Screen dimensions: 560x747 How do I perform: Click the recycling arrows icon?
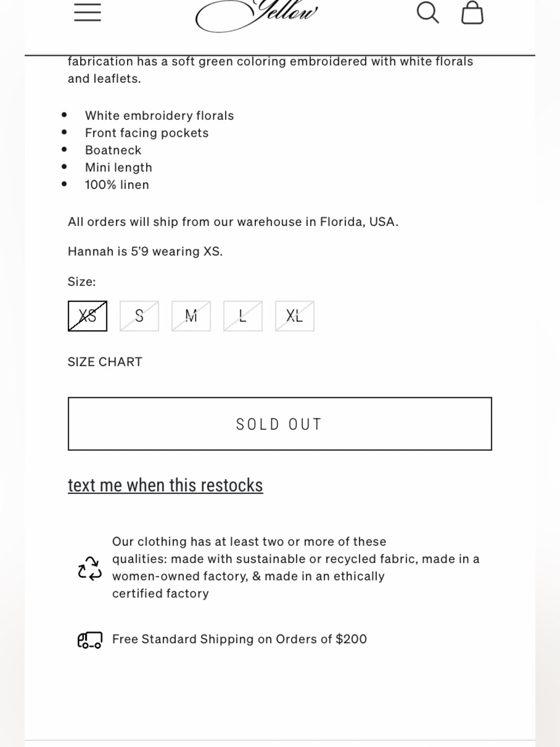tap(90, 568)
